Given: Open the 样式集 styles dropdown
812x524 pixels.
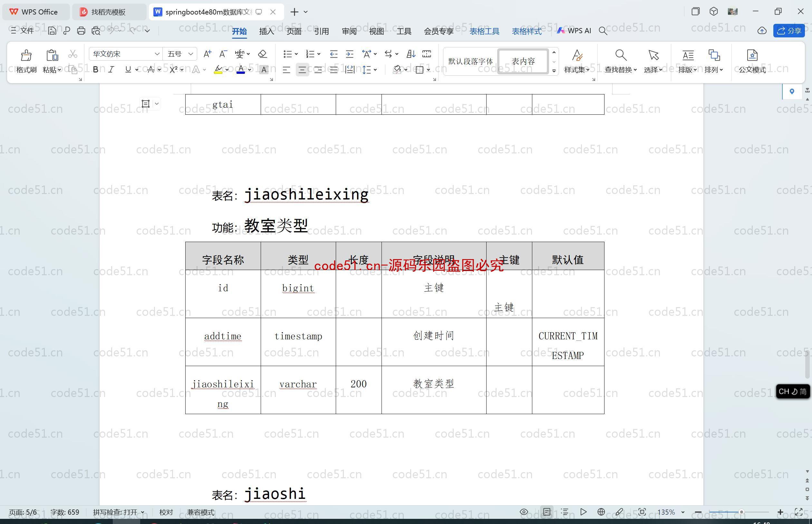Looking at the screenshot, I should click(x=578, y=71).
